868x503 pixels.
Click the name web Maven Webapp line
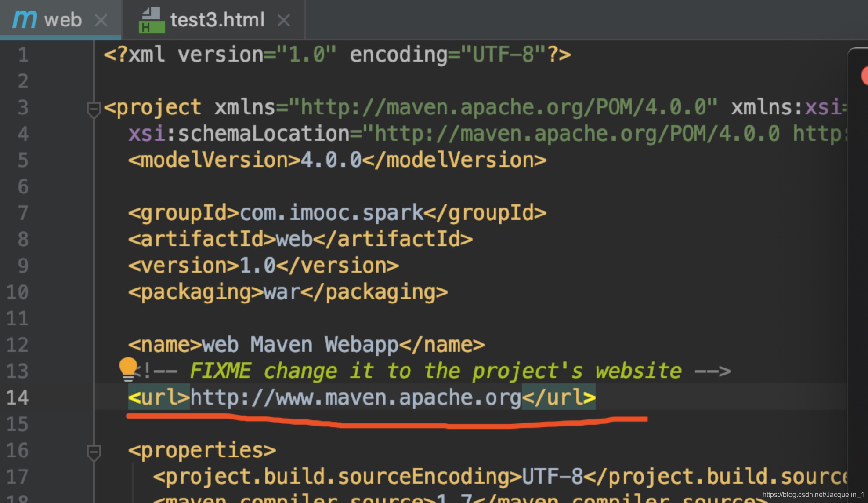click(x=307, y=345)
